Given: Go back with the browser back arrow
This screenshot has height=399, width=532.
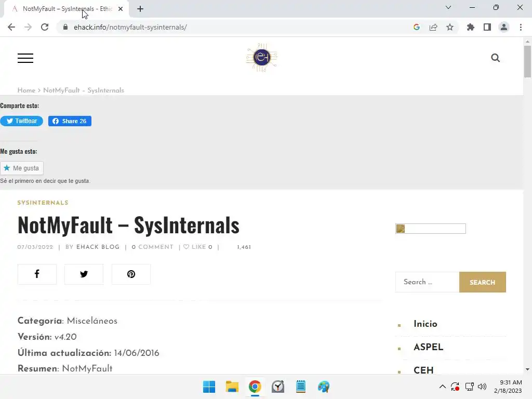Looking at the screenshot, I should pos(11,27).
